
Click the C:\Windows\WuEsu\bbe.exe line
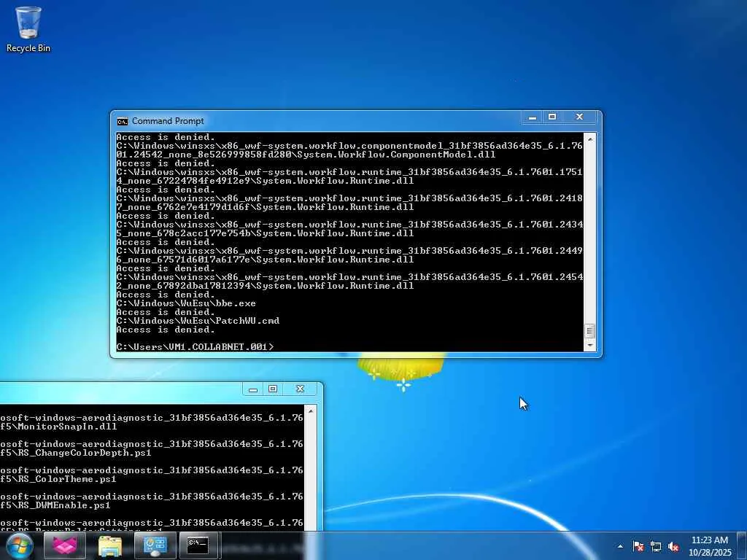coord(186,303)
